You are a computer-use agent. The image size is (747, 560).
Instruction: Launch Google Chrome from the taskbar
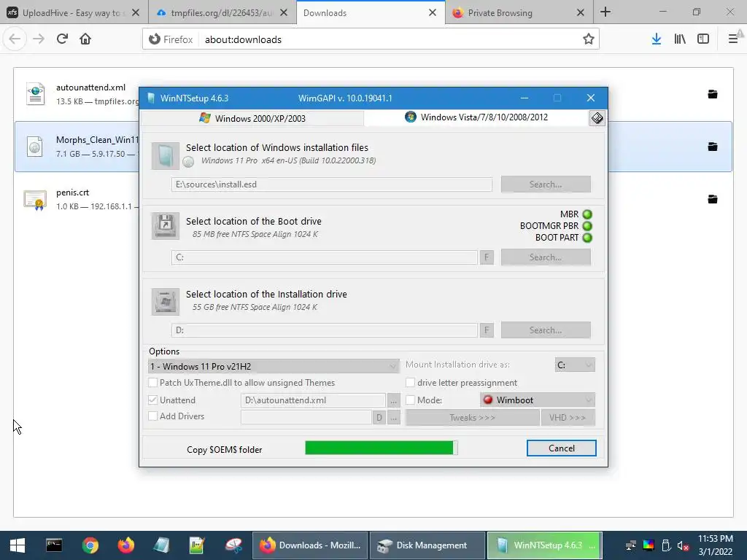point(90,545)
